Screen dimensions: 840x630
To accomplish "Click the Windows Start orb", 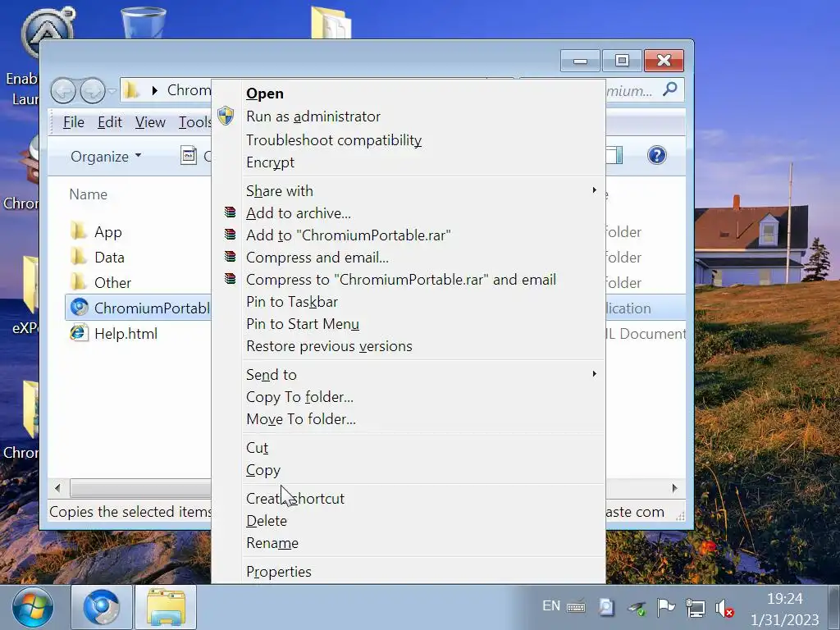I will point(33,608).
